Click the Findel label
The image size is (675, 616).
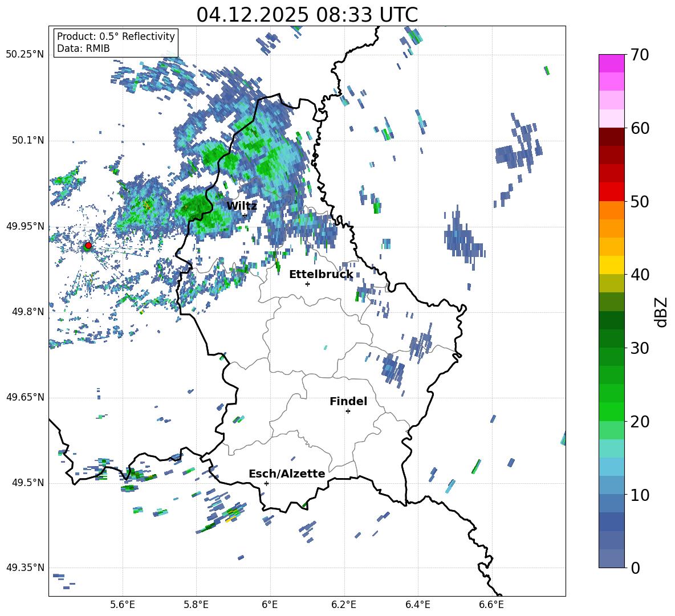tap(348, 401)
